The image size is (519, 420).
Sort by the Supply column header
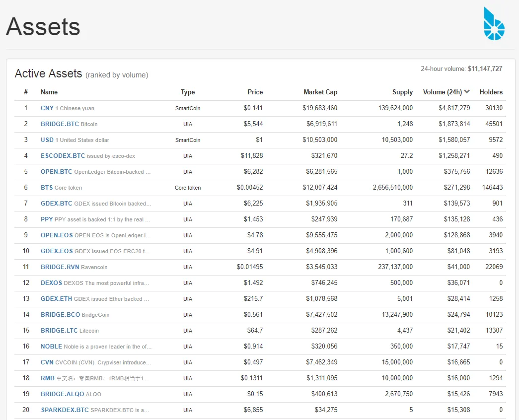[402, 92]
